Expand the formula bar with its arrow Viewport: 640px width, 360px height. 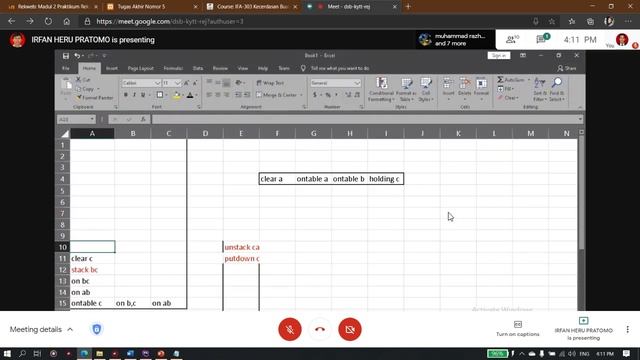(580, 119)
